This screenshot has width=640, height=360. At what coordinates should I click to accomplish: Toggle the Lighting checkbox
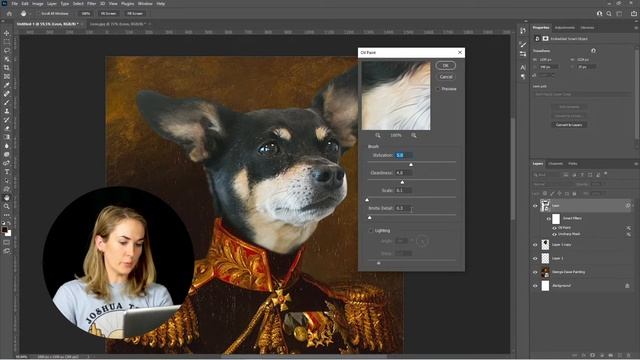[x=371, y=231]
